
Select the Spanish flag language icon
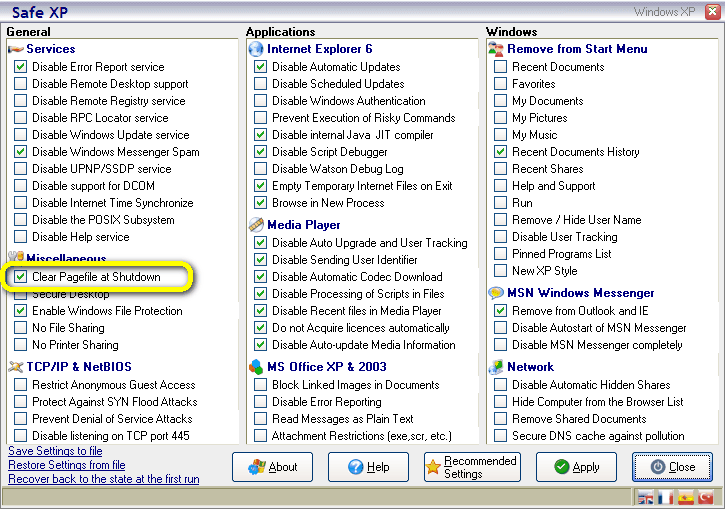click(686, 498)
